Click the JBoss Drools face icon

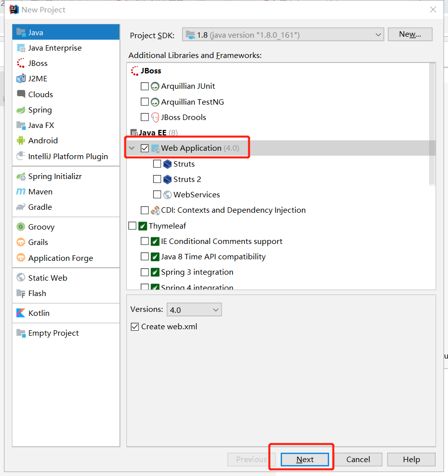pos(155,117)
